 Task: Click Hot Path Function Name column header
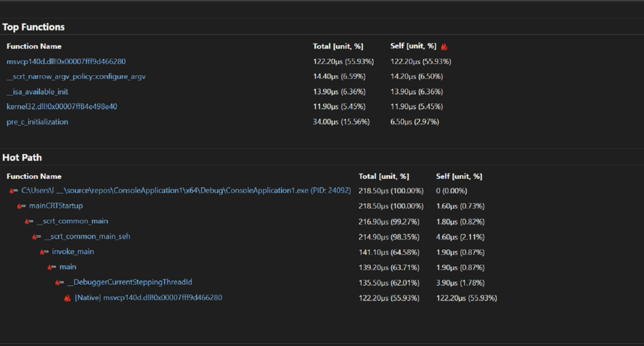click(34, 176)
